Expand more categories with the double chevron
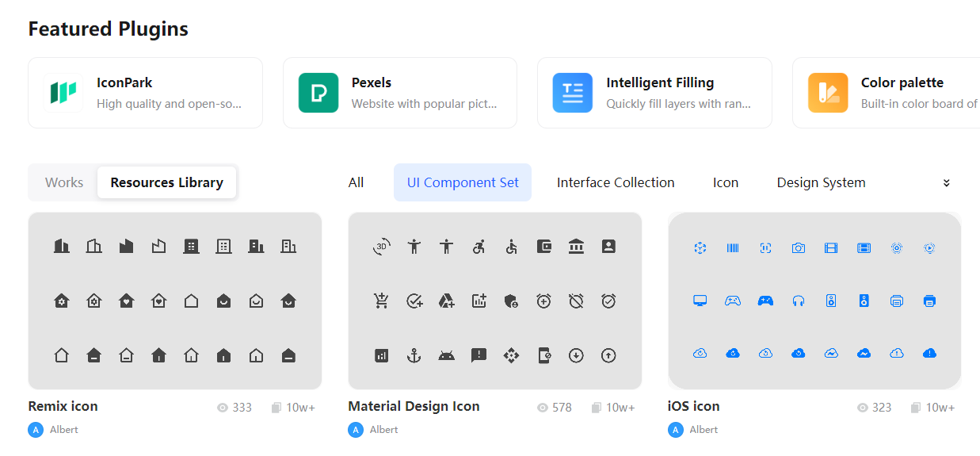The height and width of the screenshot is (456, 980). 946,183
